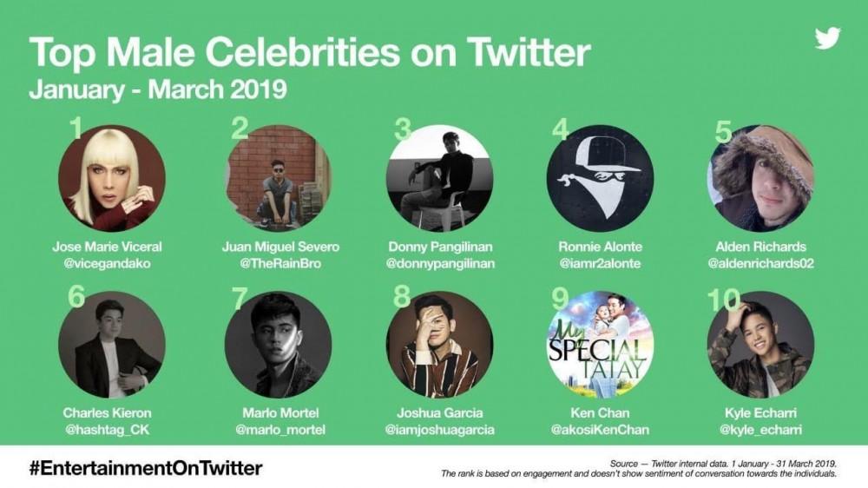The width and height of the screenshot is (868, 488).
Task: Open the @aldenrichards02 profile picture
Action: (x=760, y=178)
